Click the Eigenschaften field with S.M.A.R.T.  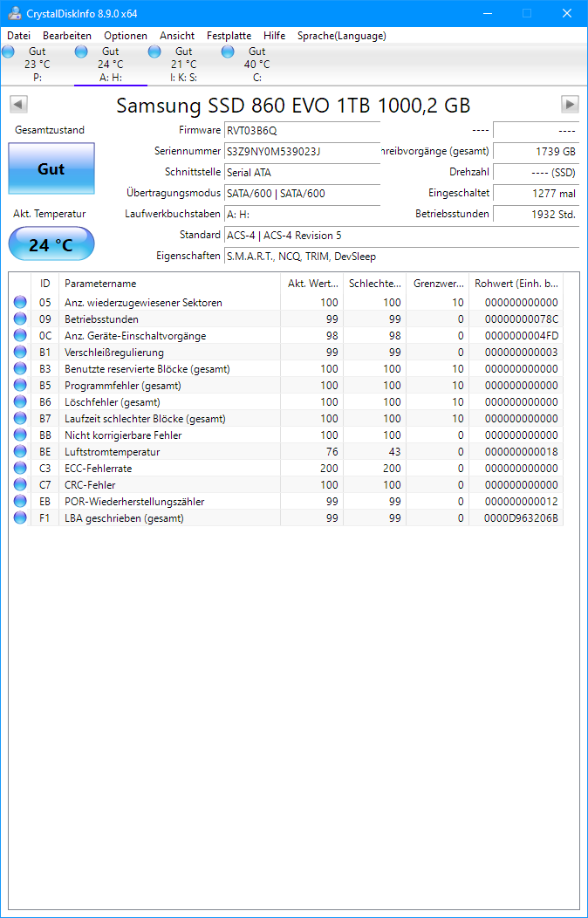click(402, 256)
